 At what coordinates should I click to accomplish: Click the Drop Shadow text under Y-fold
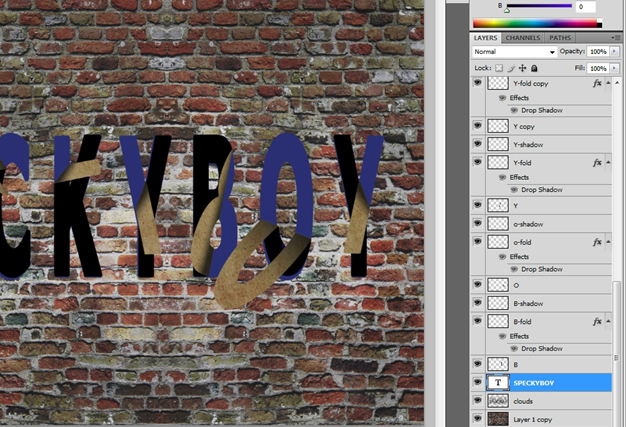coord(542,190)
